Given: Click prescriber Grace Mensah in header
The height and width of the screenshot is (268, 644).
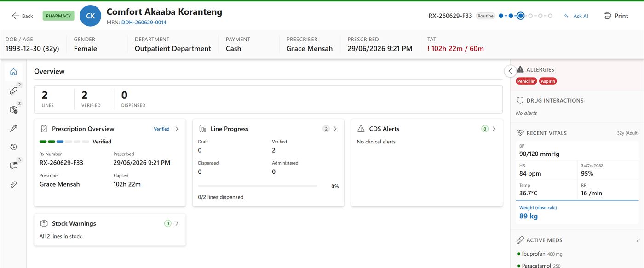Looking at the screenshot, I should [x=310, y=49].
